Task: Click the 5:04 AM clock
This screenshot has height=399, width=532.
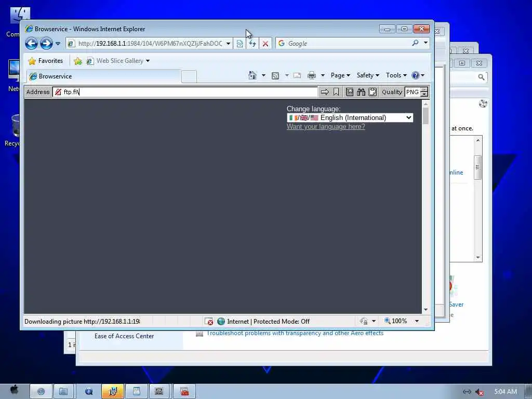Action: (x=506, y=392)
